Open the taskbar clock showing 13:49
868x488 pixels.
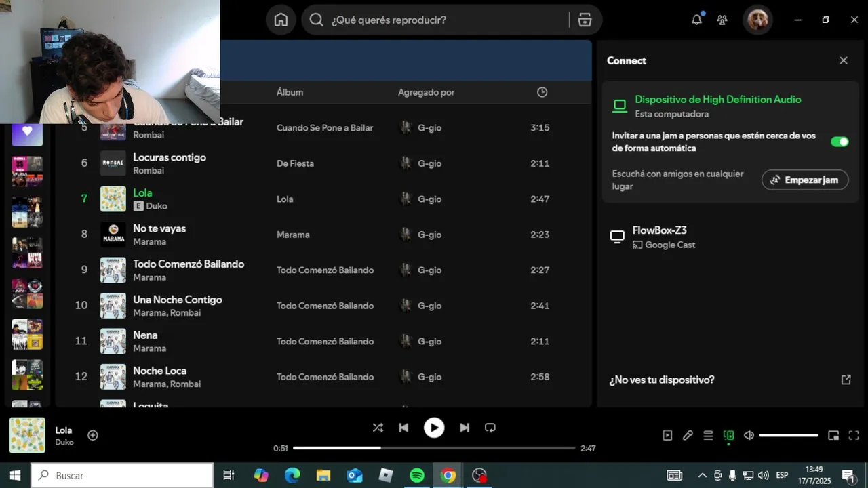(x=814, y=475)
